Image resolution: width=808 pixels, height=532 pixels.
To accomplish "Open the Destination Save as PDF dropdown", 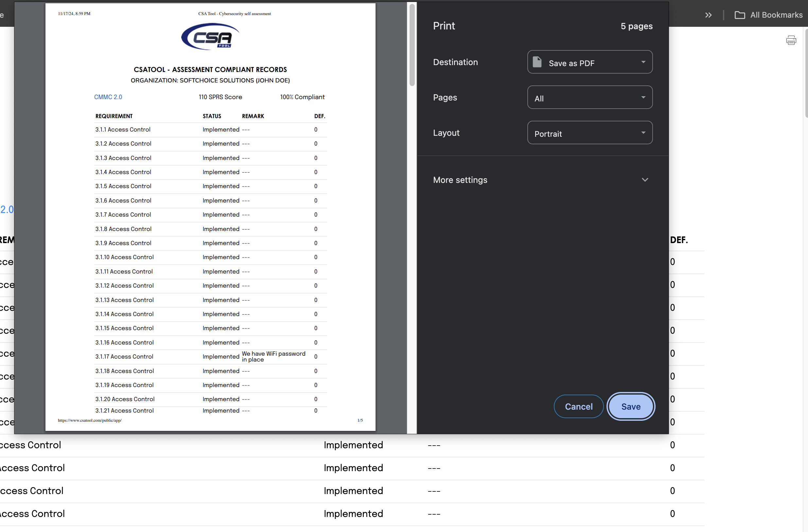I will [x=589, y=62].
